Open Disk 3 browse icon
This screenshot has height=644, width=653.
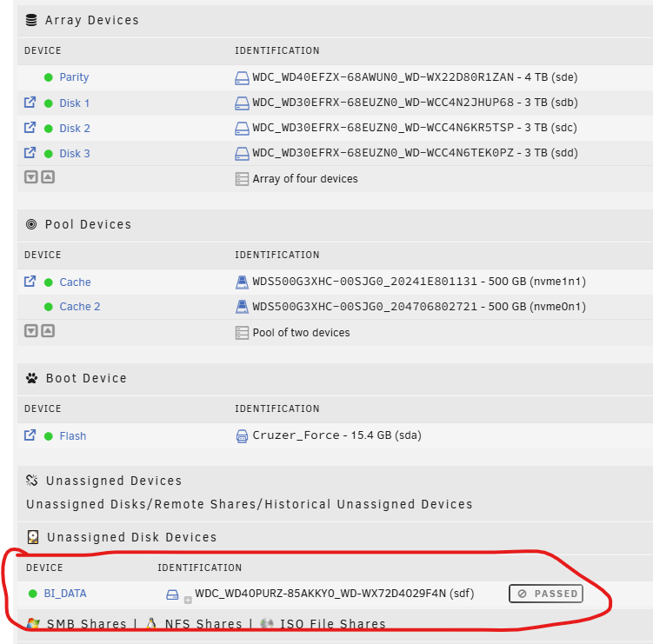(x=30, y=153)
